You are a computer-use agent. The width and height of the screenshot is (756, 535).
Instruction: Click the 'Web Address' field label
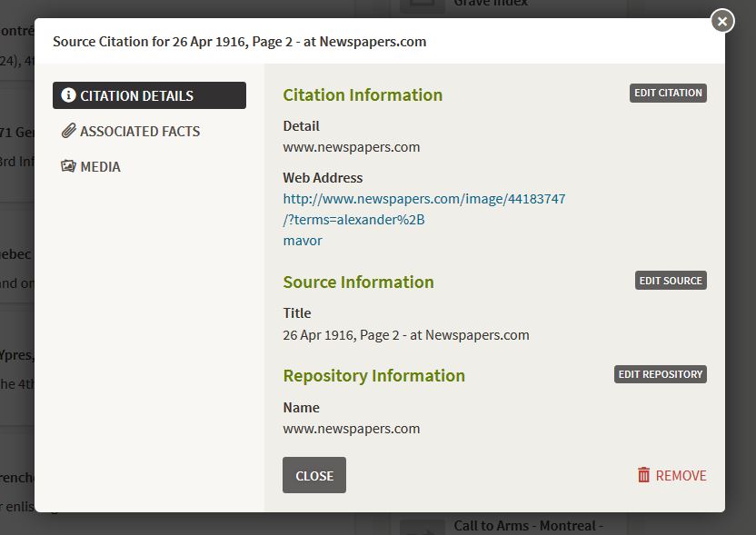[323, 178]
